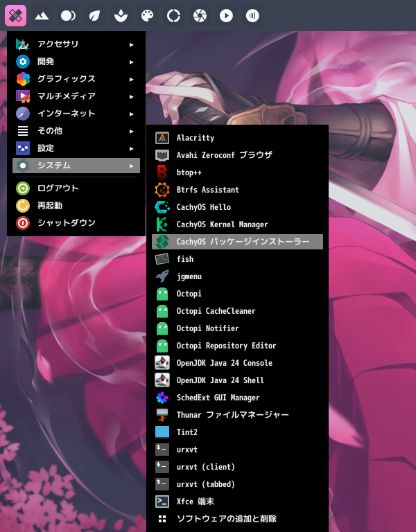The height and width of the screenshot is (532, 416).
Task: Click the システム submenu arrow
Action: (x=132, y=166)
